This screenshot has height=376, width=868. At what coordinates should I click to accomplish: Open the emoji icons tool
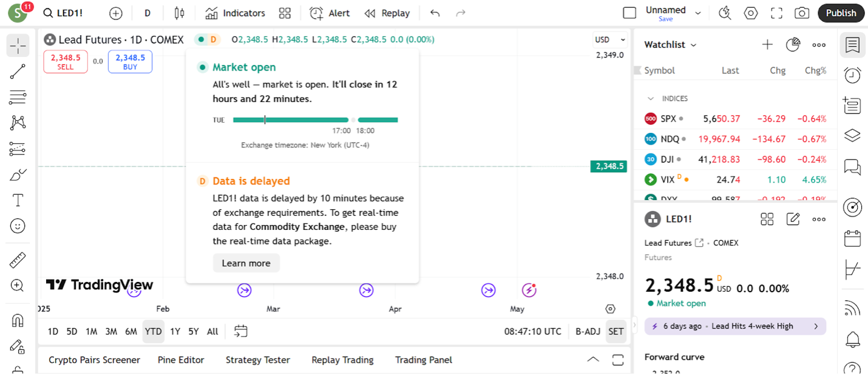tap(18, 226)
